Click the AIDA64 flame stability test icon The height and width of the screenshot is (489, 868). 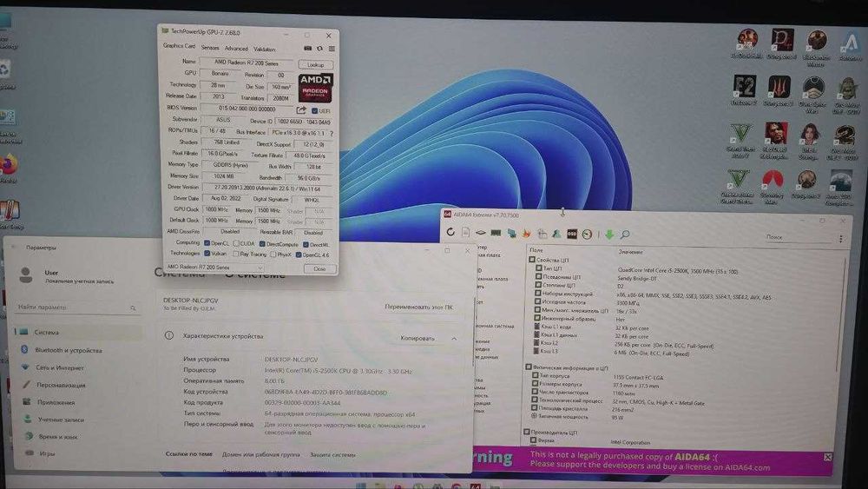[x=527, y=233]
